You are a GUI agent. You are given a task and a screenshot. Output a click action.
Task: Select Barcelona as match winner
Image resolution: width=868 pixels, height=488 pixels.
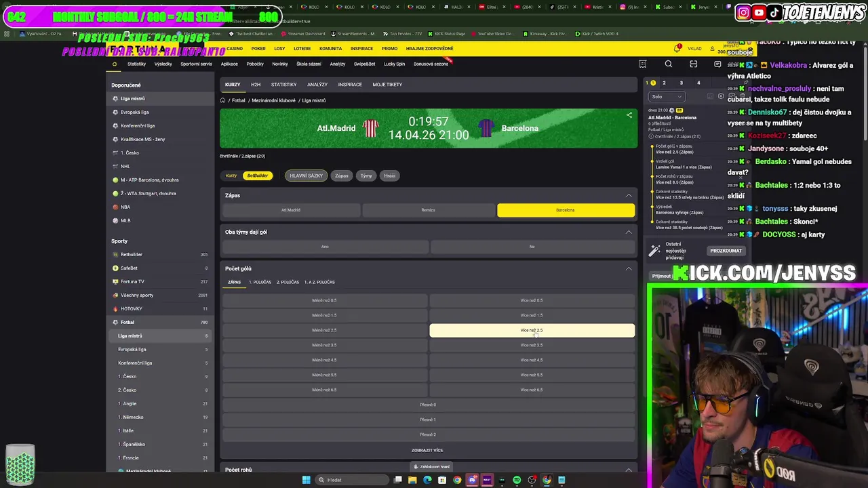[x=566, y=210]
